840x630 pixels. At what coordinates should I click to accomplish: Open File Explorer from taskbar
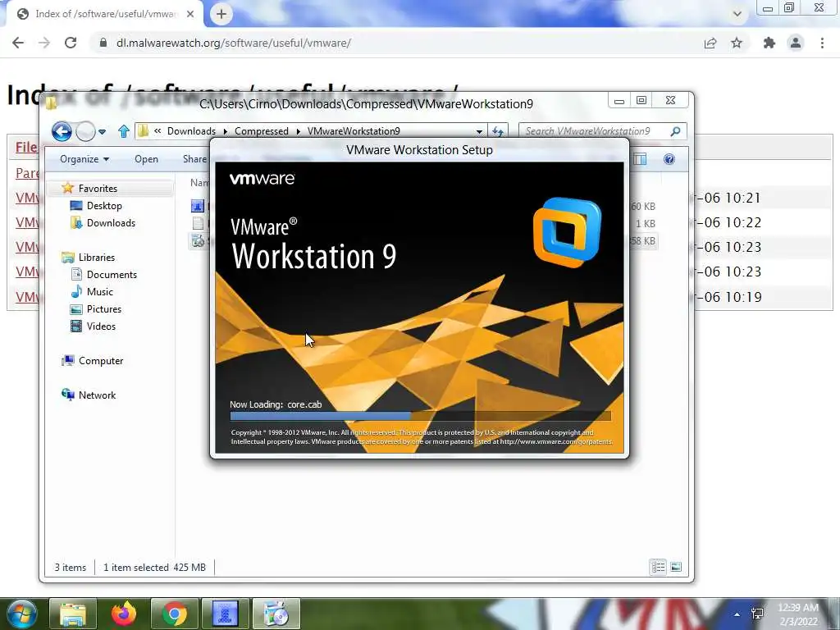[x=73, y=614]
